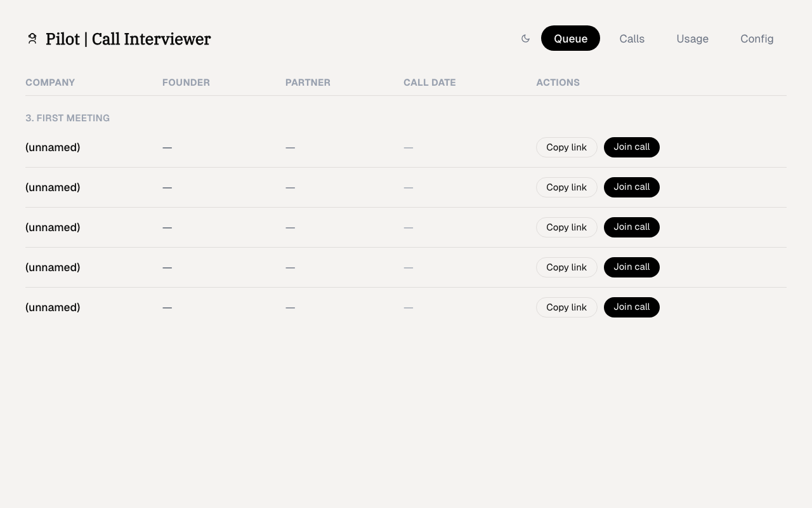812x508 pixels.
Task: Join call for the bottom queue entry
Action: click(x=631, y=307)
